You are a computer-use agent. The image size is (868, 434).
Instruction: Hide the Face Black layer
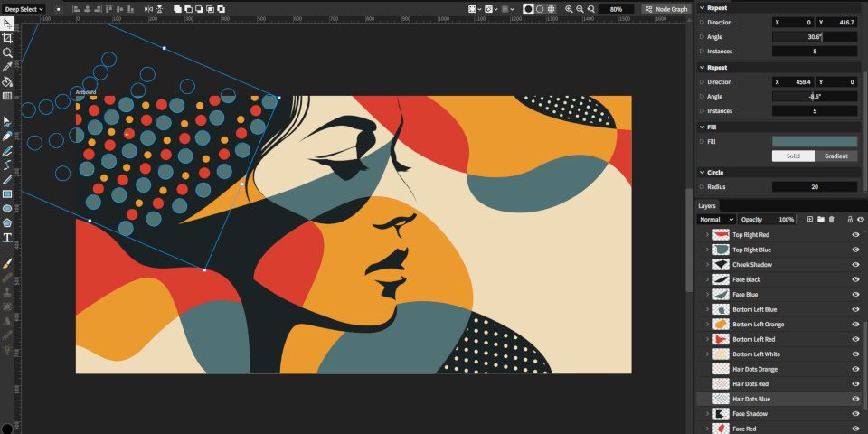point(855,279)
